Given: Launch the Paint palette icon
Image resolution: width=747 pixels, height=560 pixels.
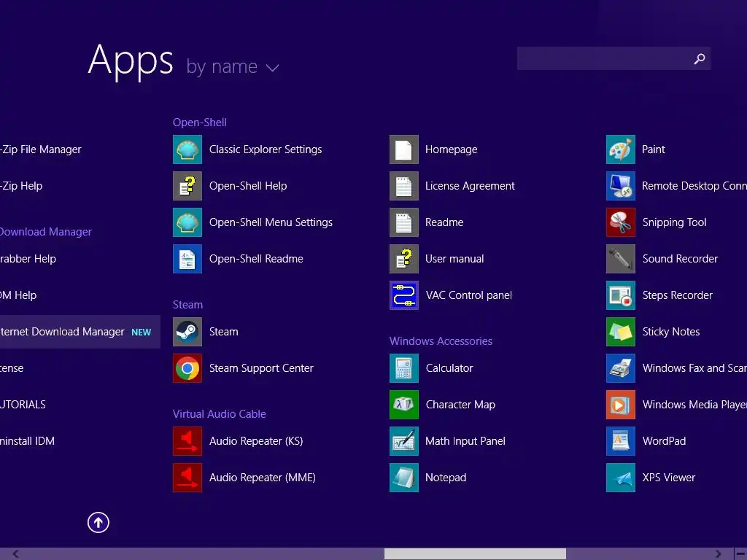Looking at the screenshot, I should click(x=621, y=149).
